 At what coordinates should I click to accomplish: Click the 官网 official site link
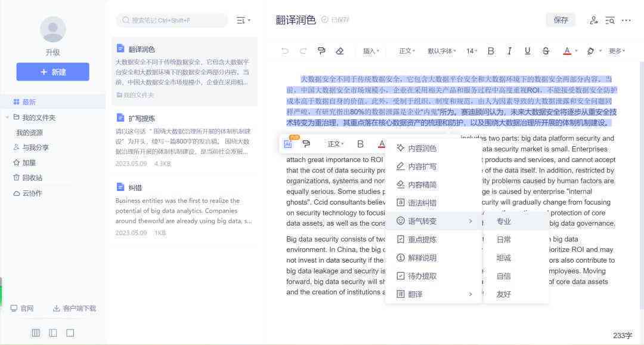(x=22, y=309)
